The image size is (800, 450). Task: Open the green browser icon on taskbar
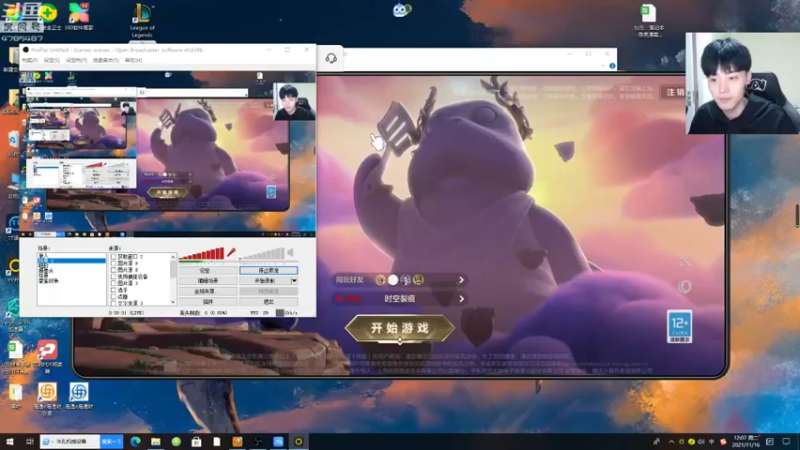click(x=176, y=441)
